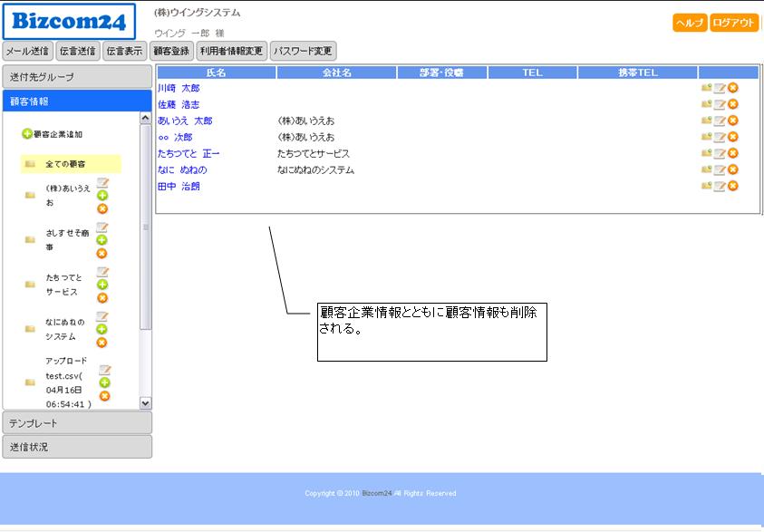Click the green plus icon for アップロード test.csv
Screen dimensions: 764x532
[x=104, y=382]
